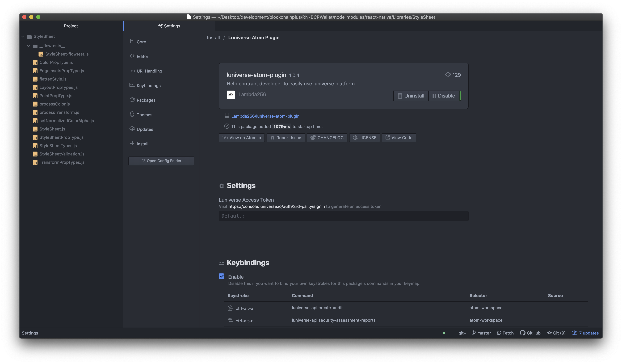Click the View on Atom.io button

coord(242,138)
